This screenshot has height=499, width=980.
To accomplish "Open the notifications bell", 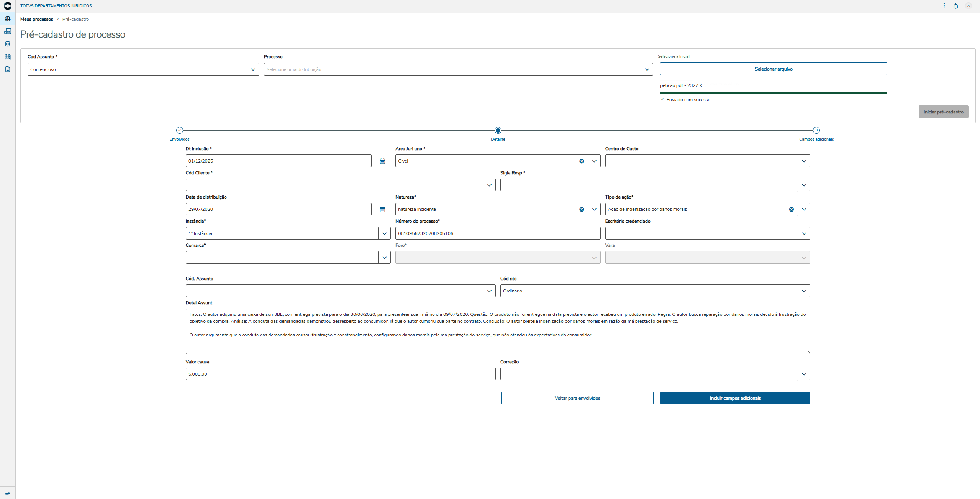I will [x=955, y=6].
